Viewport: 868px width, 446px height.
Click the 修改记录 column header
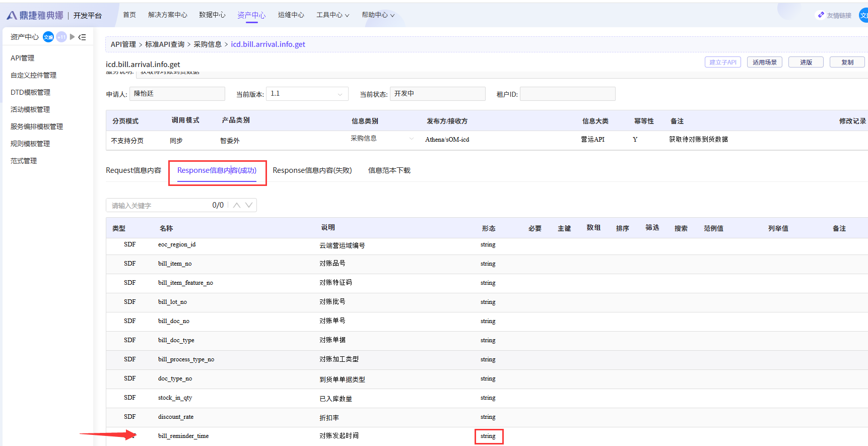852,121
